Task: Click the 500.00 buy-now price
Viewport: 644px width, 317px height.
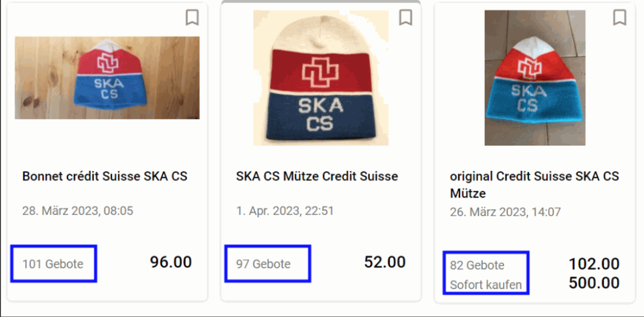Action: 594,283
